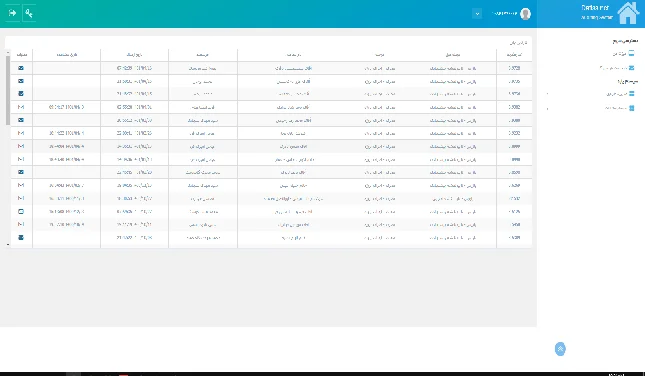Click the scrollbar down arrow of the table
This screenshot has height=376, width=645.
(8, 244)
